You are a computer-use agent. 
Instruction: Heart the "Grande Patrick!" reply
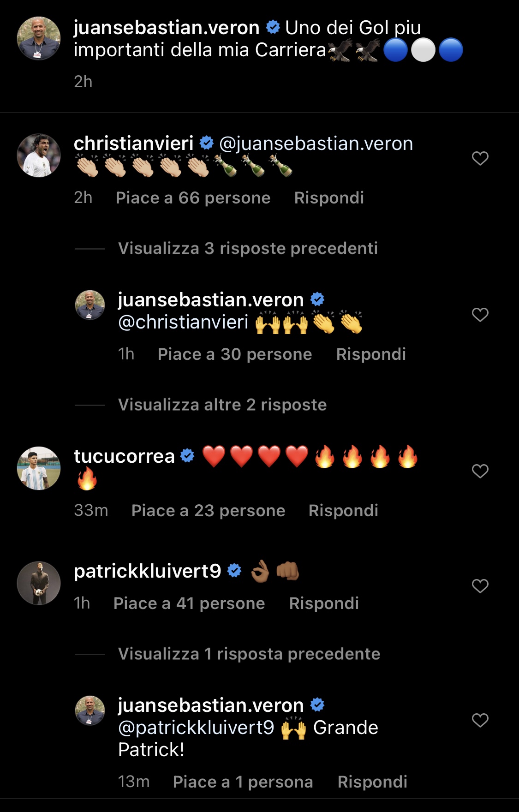480,720
